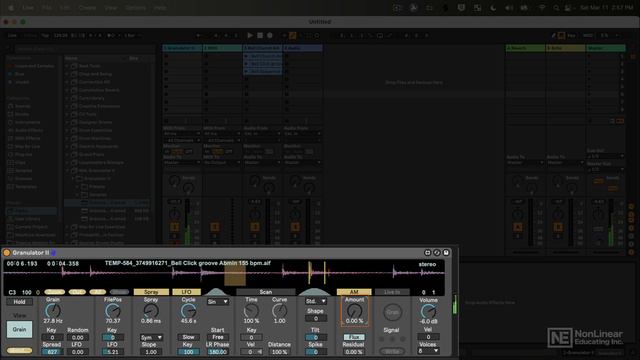
Task: Open the Sym spray mode dropdown
Action: [x=151, y=338]
